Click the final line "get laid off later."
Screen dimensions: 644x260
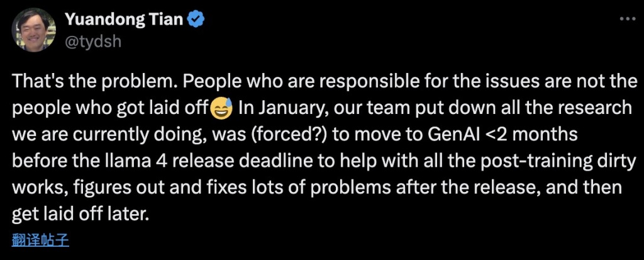(81, 214)
